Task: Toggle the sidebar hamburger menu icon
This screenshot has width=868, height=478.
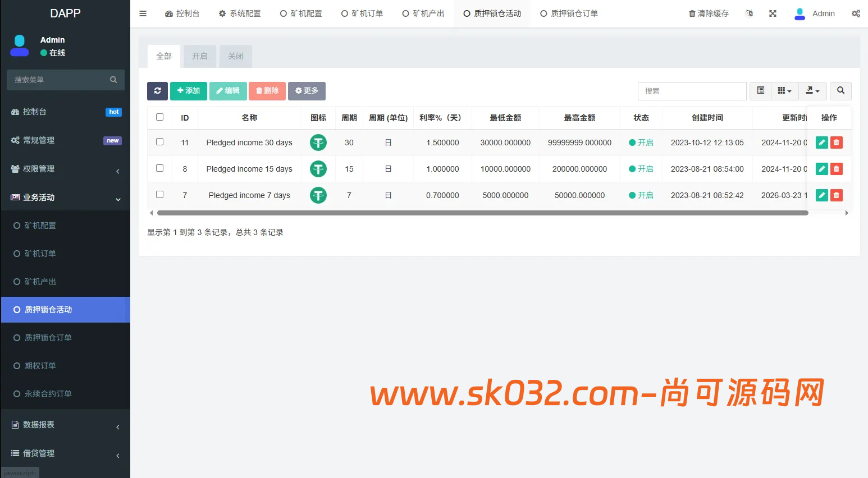Action: click(143, 13)
